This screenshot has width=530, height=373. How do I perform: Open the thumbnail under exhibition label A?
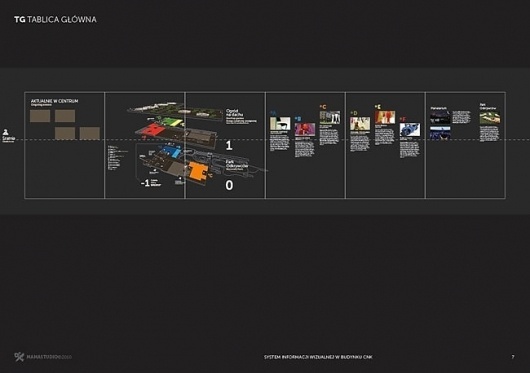coord(280,123)
